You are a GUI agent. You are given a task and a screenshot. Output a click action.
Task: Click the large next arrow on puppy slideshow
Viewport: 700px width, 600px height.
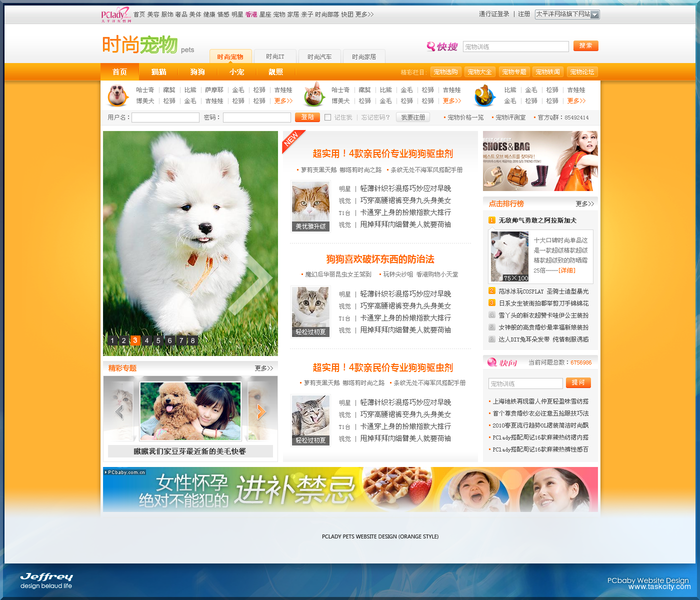[x=252, y=279]
